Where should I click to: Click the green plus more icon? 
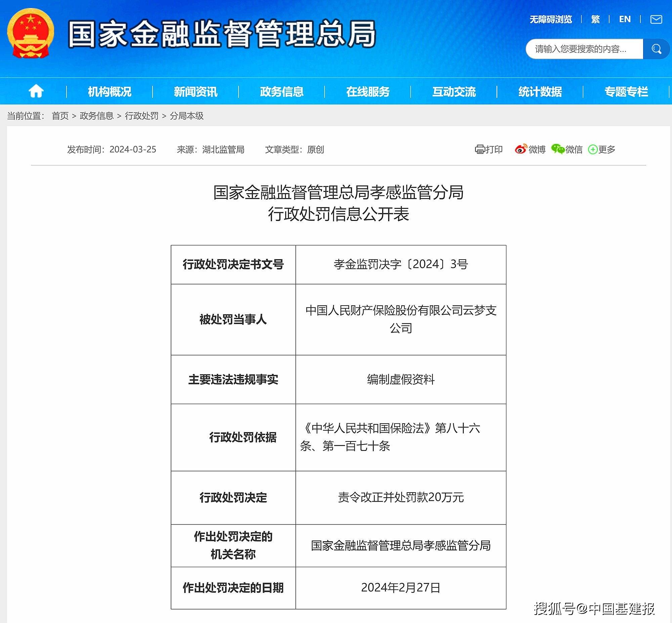593,149
